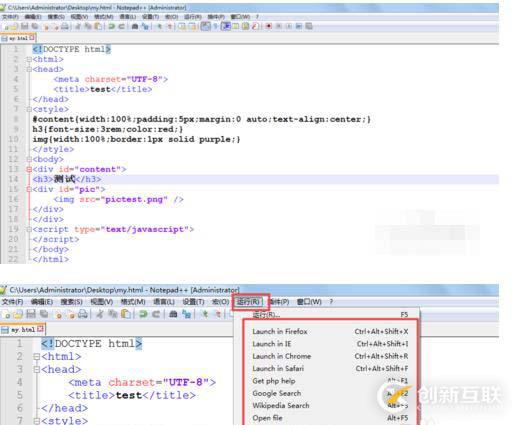Click Redo arrow in lower window toolbar
Viewport: 512px width, 425px height.
[x=156, y=314]
